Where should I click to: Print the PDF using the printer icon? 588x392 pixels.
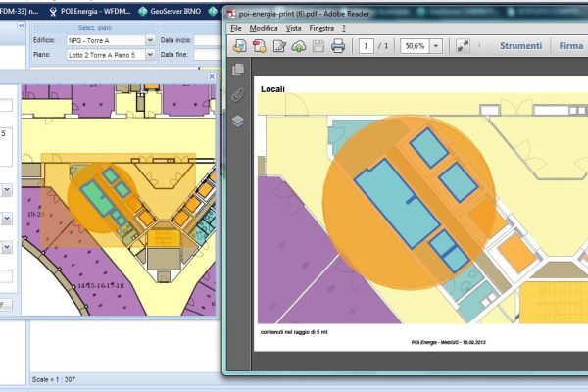click(x=338, y=46)
